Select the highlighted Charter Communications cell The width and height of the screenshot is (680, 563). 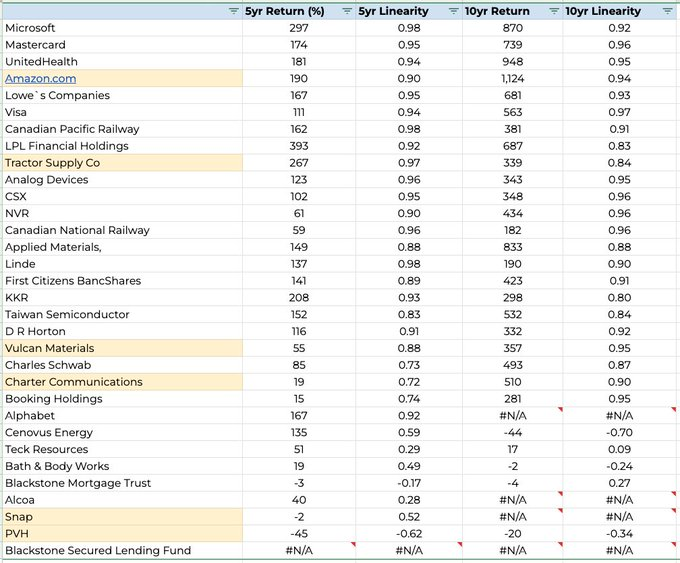[122, 382]
